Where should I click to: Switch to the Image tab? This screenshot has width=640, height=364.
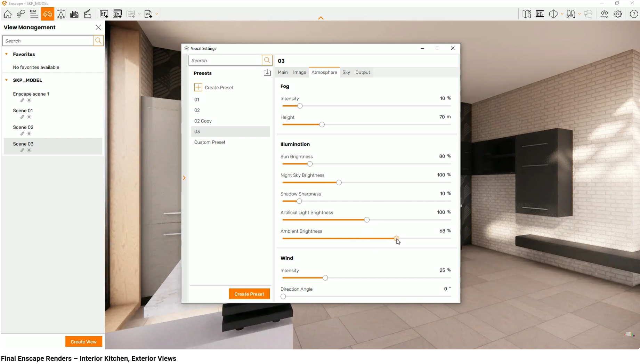coord(299,72)
